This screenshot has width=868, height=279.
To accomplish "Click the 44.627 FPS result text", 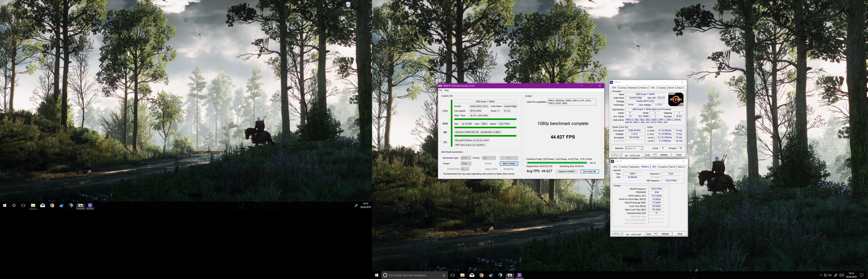I will coord(563,137).
